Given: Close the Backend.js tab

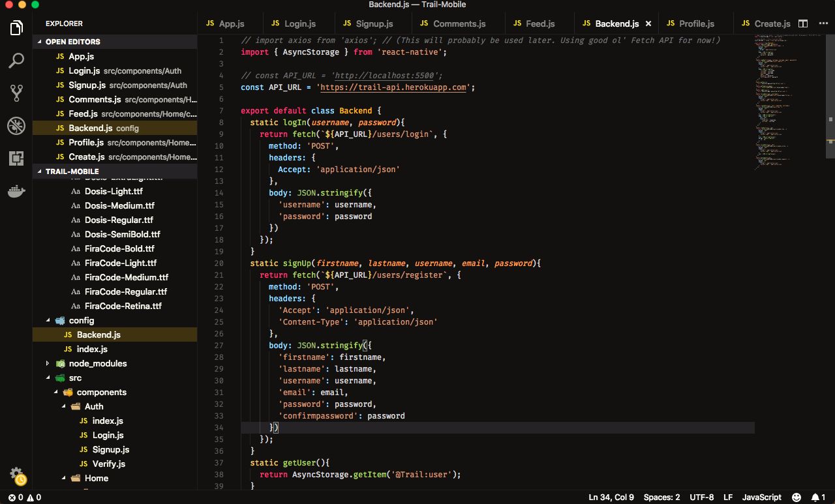Looking at the screenshot, I should pos(648,23).
